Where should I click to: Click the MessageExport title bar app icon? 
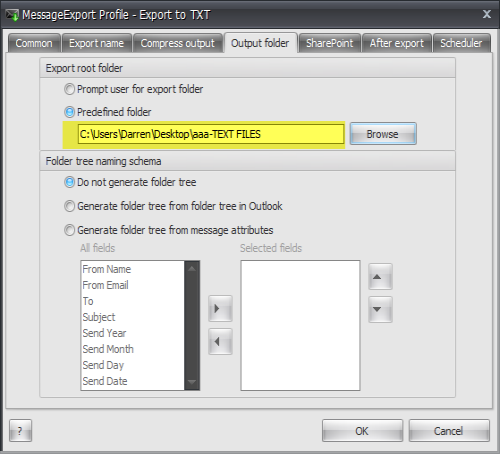(x=12, y=15)
